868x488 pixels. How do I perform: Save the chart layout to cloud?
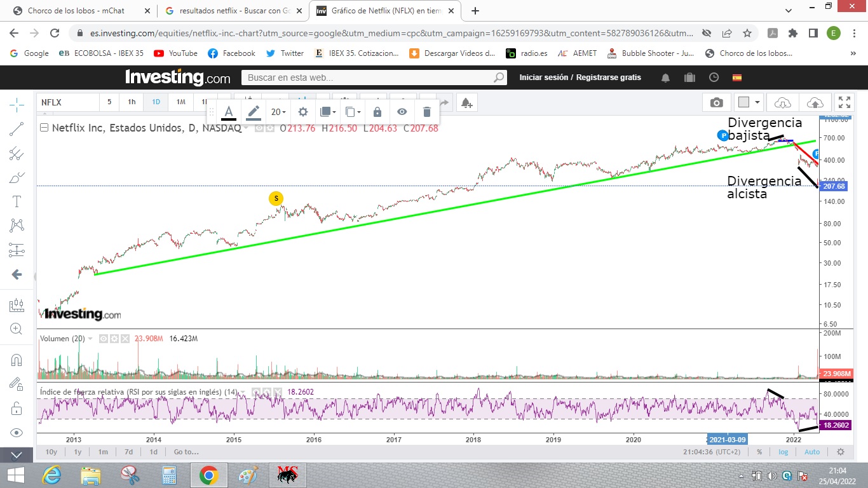point(815,102)
